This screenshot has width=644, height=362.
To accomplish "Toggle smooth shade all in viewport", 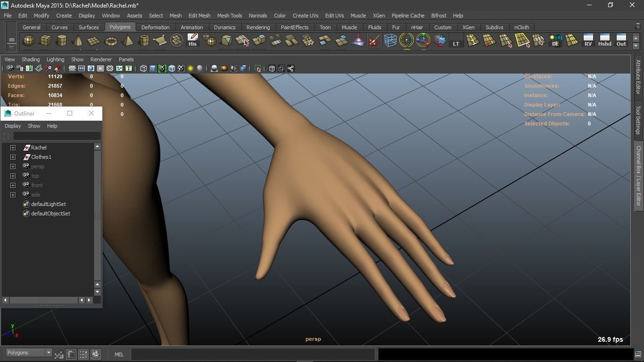I will (x=153, y=68).
